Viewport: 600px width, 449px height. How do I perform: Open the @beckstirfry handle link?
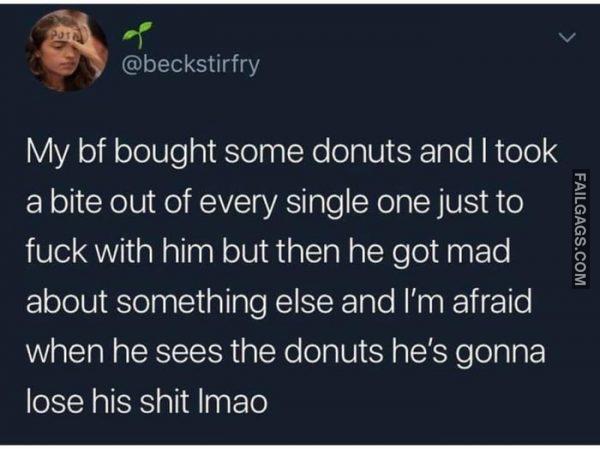pyautogui.click(x=191, y=65)
